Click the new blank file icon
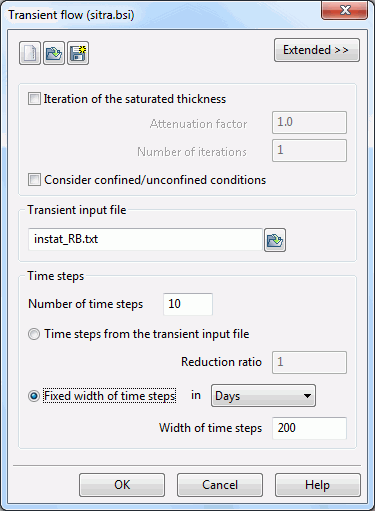The height and width of the screenshot is (511, 375). click(x=30, y=53)
